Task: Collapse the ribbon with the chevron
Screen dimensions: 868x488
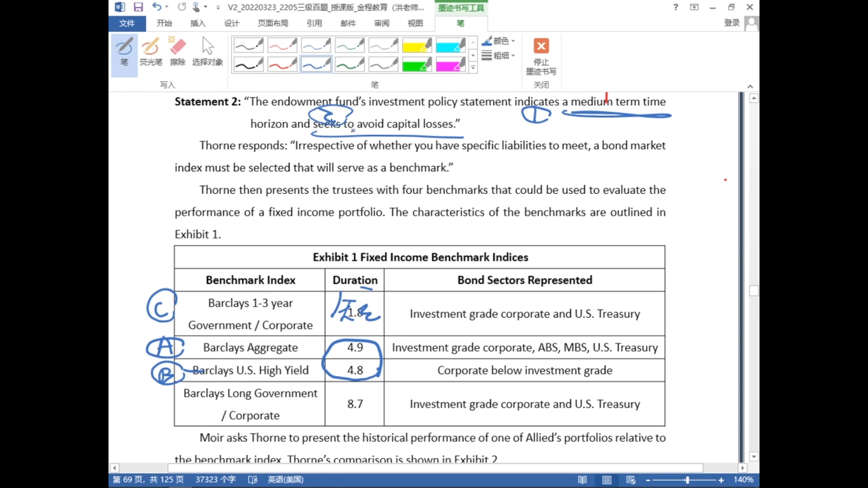Action: (750, 86)
